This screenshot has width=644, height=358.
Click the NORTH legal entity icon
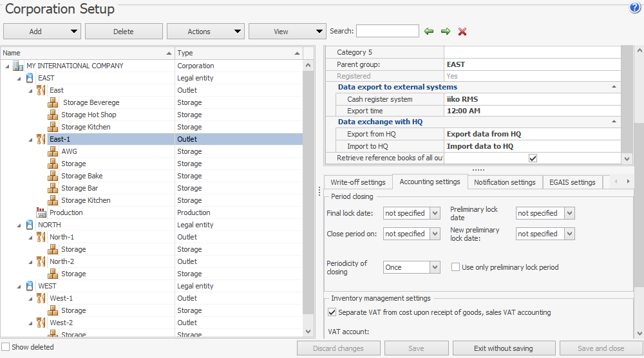click(x=30, y=225)
